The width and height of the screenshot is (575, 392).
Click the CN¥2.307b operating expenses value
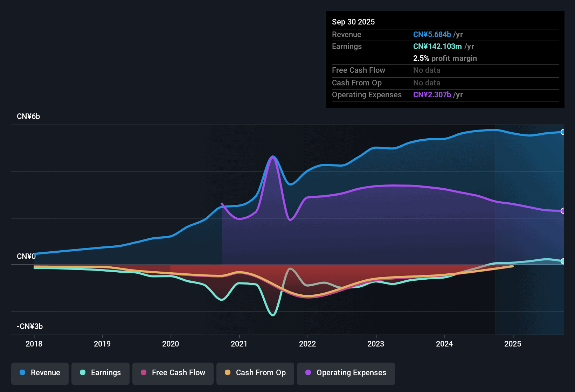[x=432, y=95]
